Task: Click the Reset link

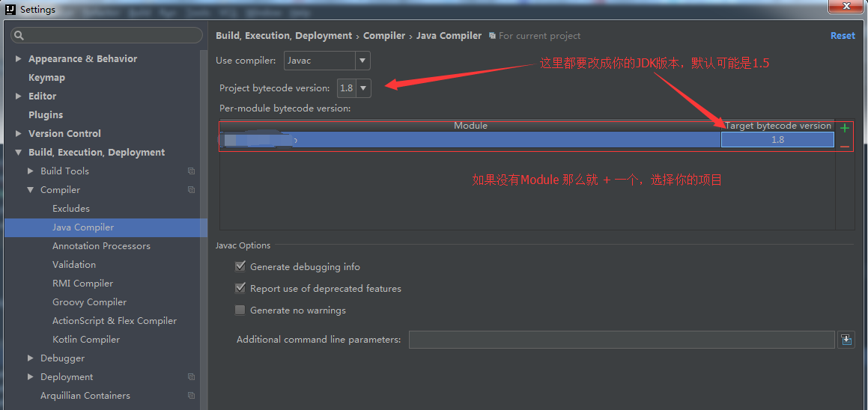Action: (843, 36)
